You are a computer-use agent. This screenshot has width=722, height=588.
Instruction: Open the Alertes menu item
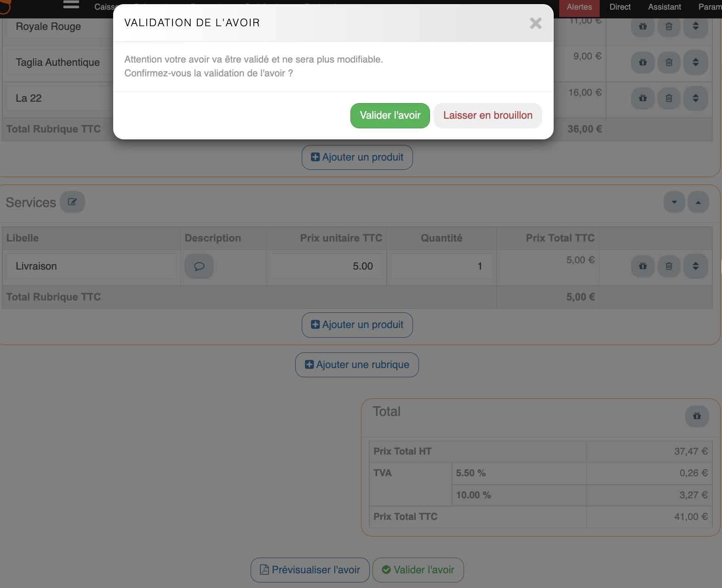click(x=579, y=7)
